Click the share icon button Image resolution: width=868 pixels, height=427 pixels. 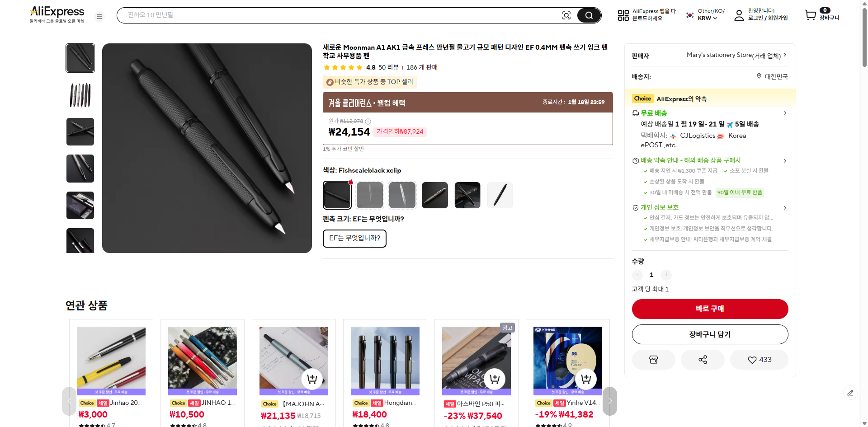pos(703,360)
